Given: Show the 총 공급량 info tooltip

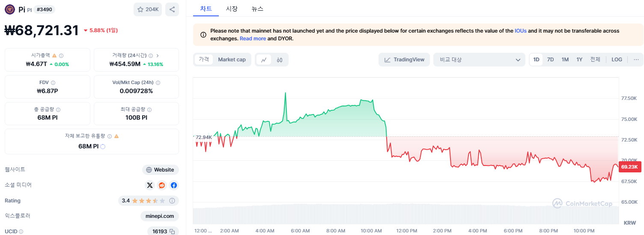Looking at the screenshot, I should [58, 109].
